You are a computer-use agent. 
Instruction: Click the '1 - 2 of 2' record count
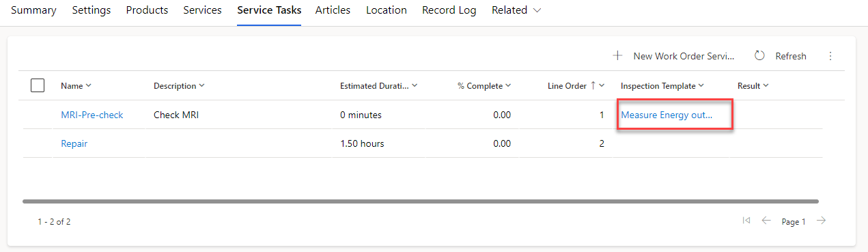coord(54,222)
